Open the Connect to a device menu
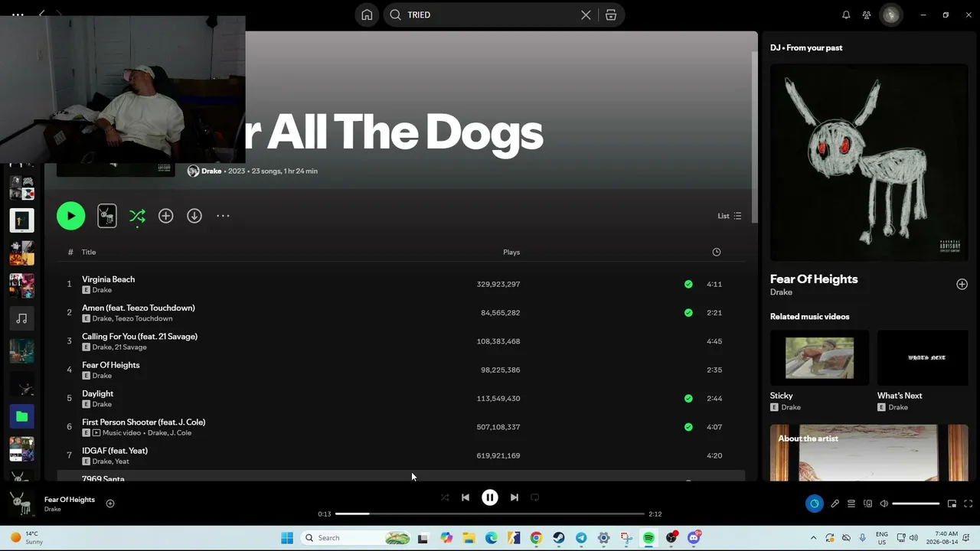Viewport: 980px width, 551px height. coord(867,504)
